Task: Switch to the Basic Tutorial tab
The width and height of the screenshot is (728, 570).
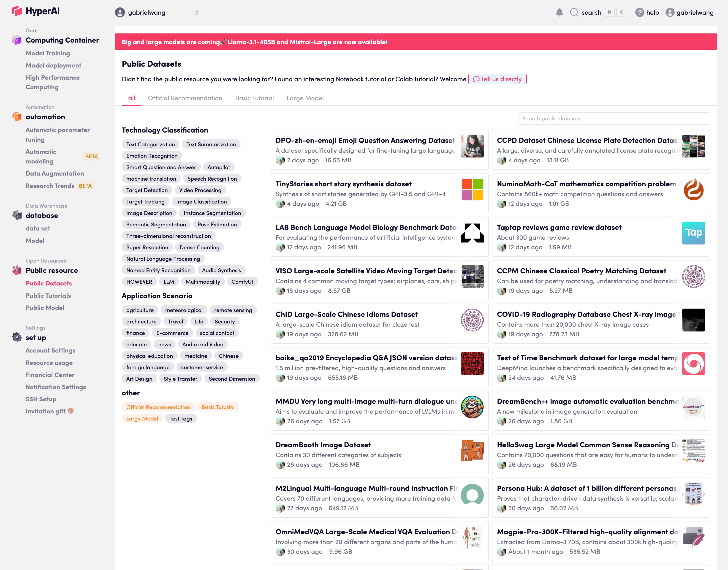Action: (254, 98)
